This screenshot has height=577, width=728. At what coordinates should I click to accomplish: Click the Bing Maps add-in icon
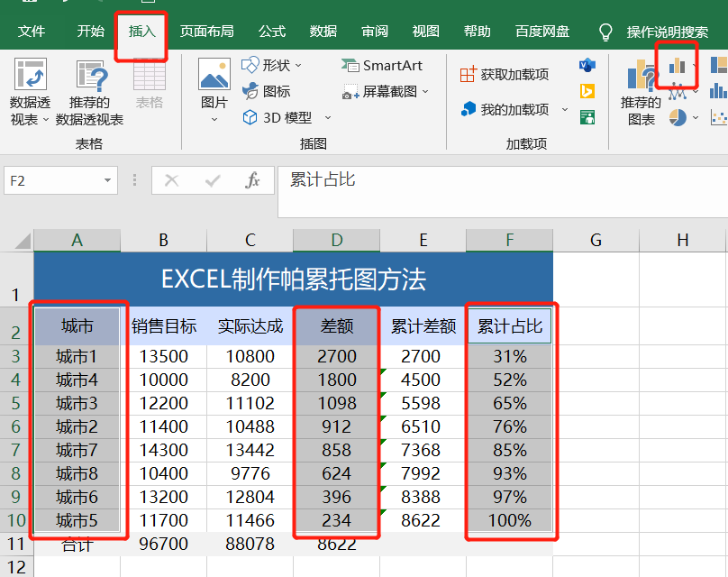pyautogui.click(x=587, y=91)
